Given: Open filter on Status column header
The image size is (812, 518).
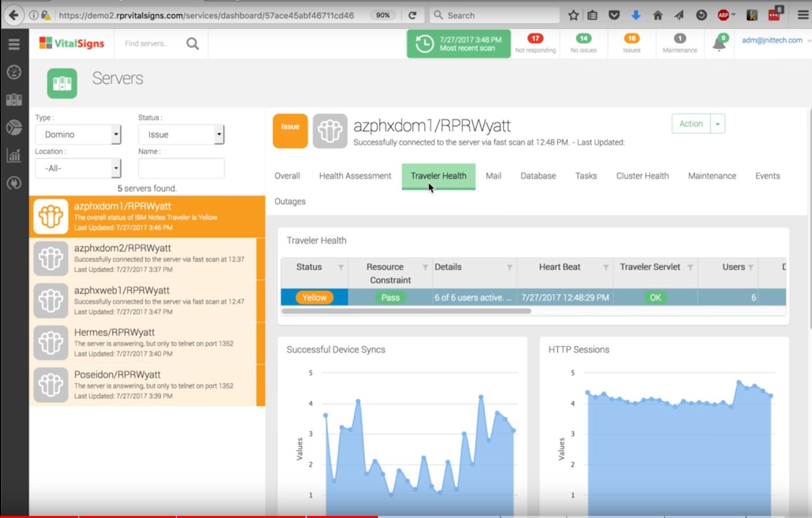Looking at the screenshot, I should [x=341, y=268].
